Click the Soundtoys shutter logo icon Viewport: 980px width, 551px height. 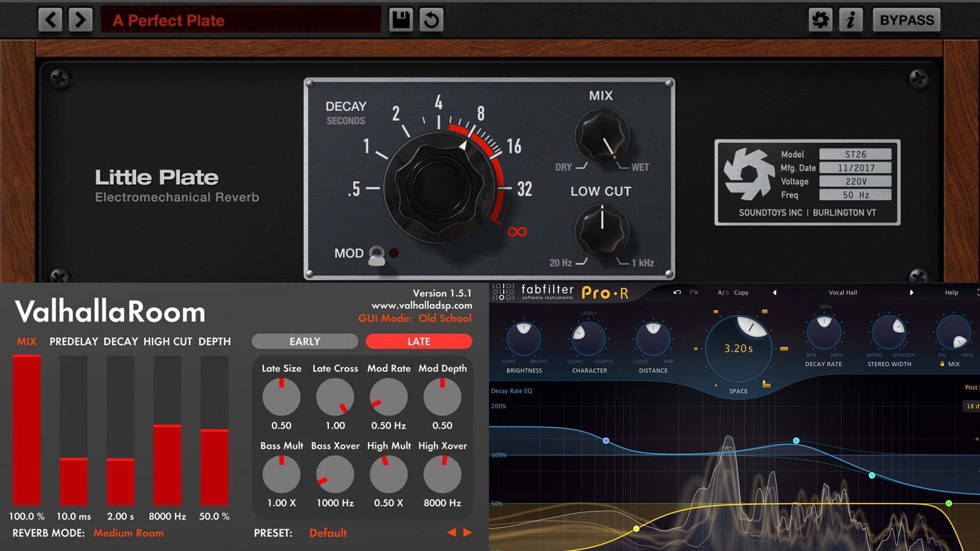coord(821,19)
